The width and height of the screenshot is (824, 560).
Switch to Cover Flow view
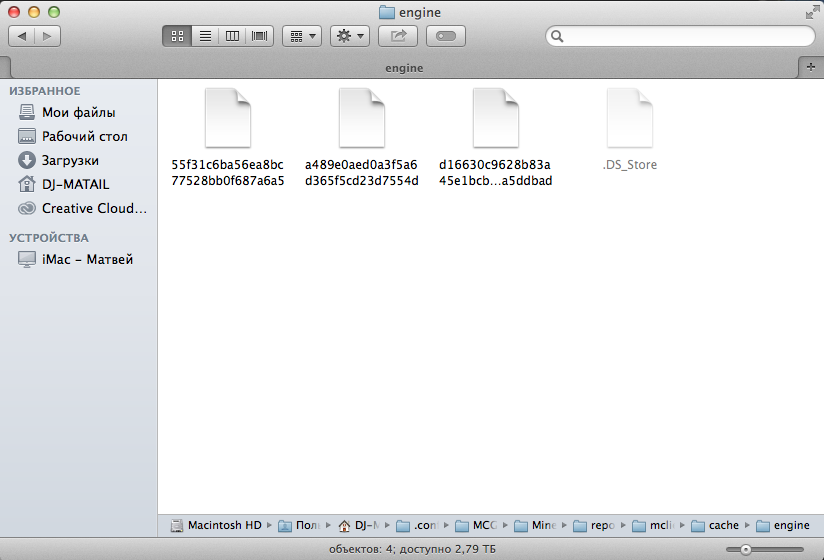tap(260, 36)
